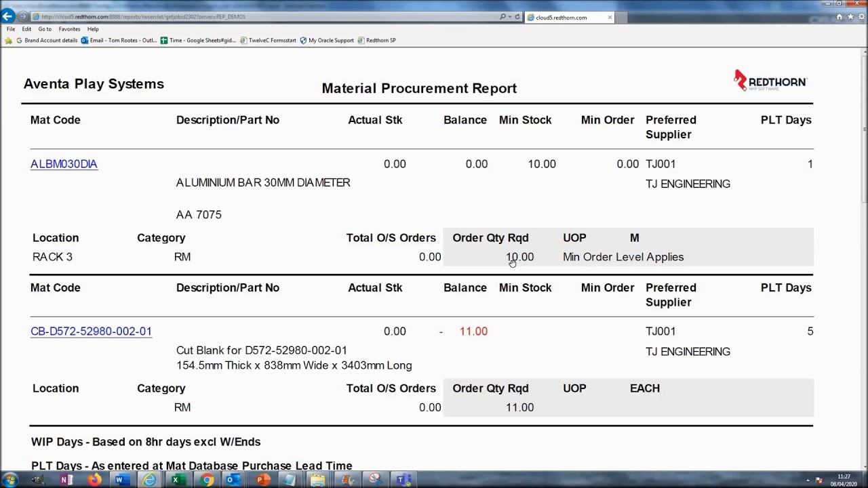Open Word from the taskbar
Viewport: 868px width, 488px height.
tap(122, 480)
